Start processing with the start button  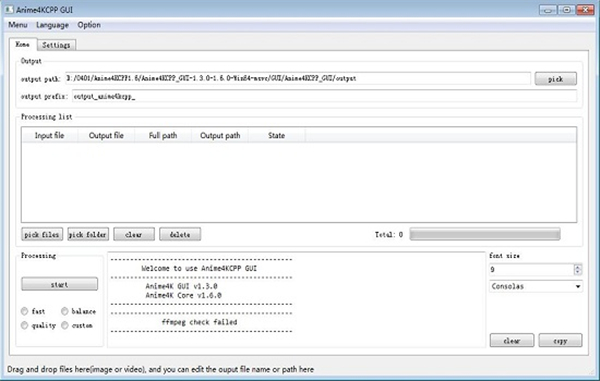[x=59, y=284]
